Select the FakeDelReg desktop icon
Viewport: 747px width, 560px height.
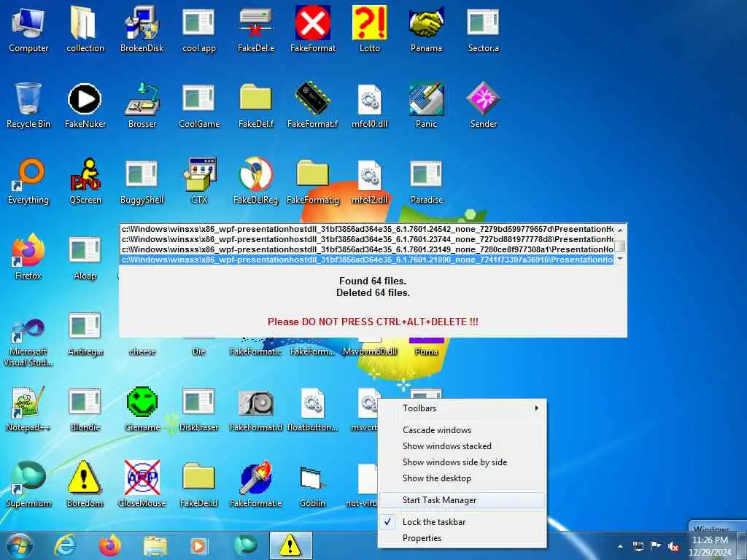coord(255,181)
